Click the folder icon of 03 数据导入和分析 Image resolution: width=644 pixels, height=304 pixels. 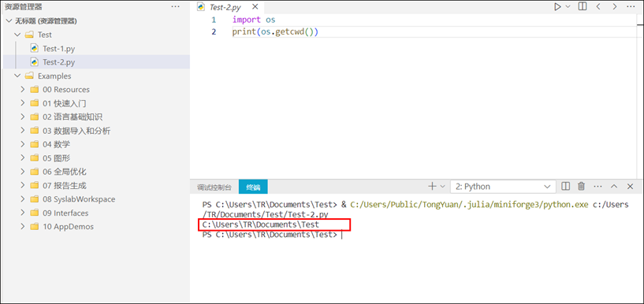click(35, 131)
